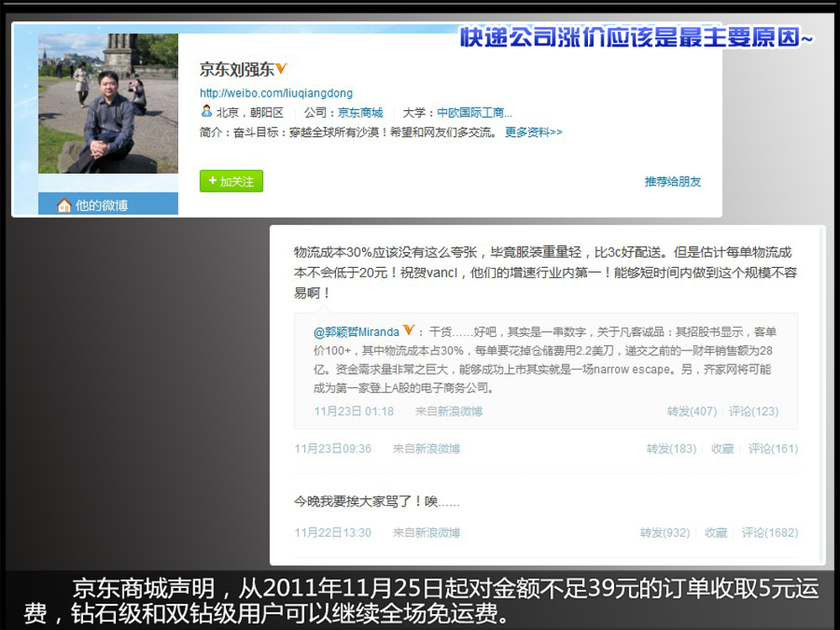Click the location text 北京，朝阳区
The width and height of the screenshot is (840, 630).
coord(249,113)
